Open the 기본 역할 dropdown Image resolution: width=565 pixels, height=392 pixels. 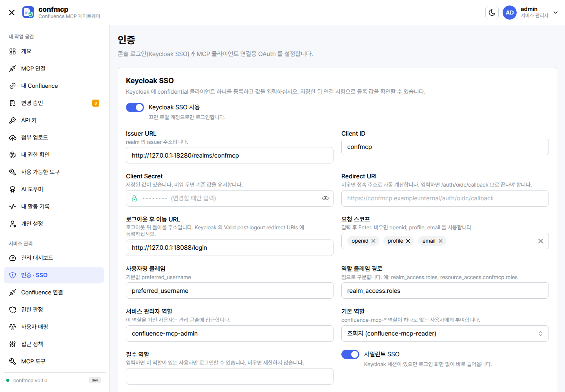(x=445, y=334)
